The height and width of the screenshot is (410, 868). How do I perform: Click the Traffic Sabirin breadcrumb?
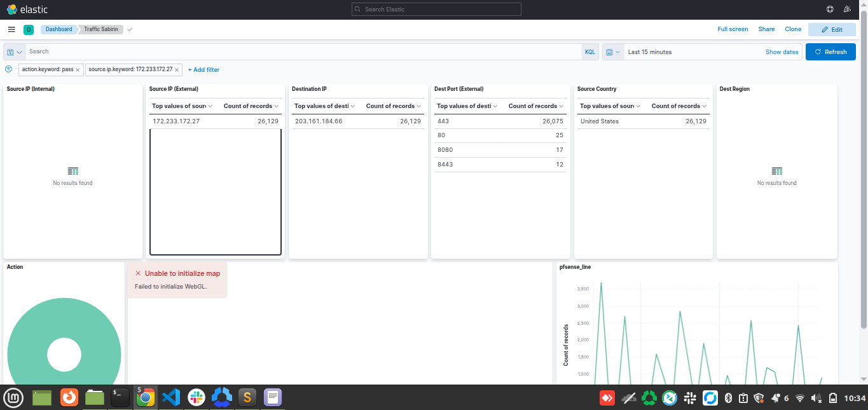[101, 29]
